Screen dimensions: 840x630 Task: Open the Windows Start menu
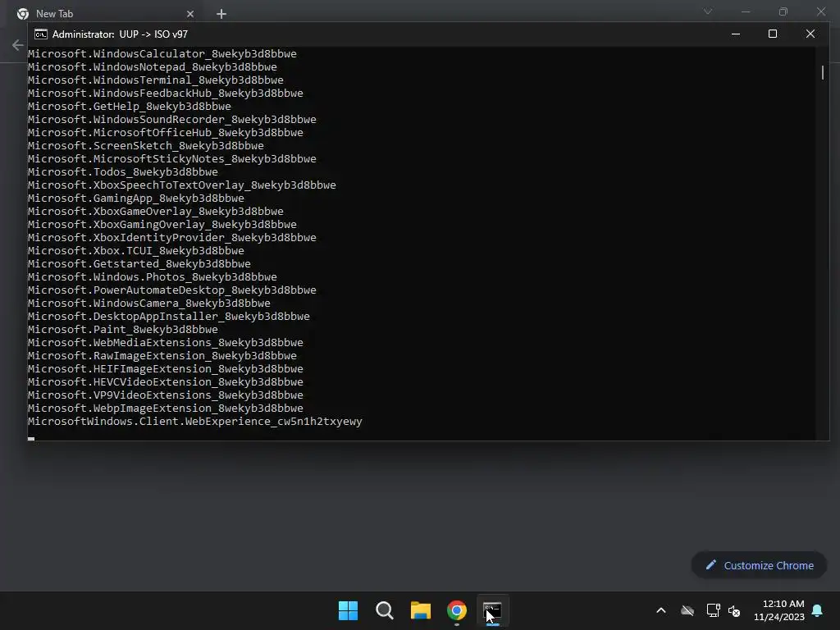point(348,610)
